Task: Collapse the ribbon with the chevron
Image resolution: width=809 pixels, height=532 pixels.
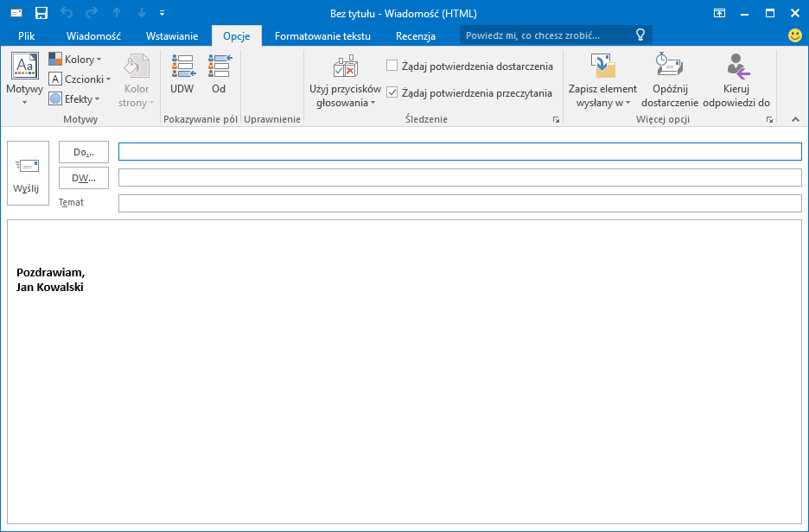Action: 795,119
